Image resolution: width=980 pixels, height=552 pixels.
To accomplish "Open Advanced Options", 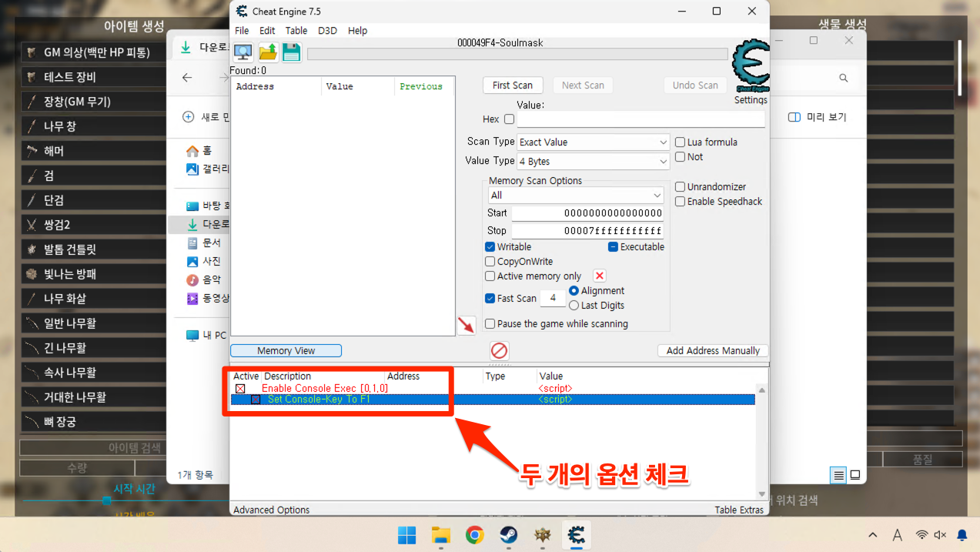I will pyautogui.click(x=271, y=510).
